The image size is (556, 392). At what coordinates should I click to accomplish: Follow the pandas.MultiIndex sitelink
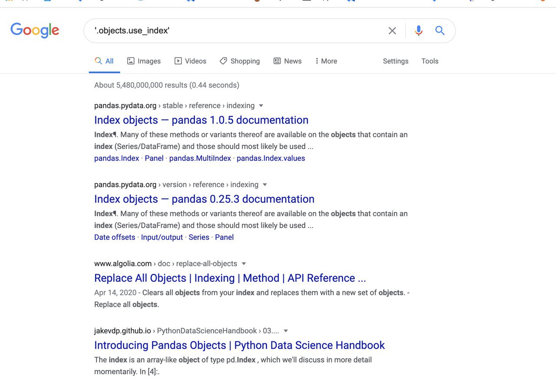pos(200,158)
